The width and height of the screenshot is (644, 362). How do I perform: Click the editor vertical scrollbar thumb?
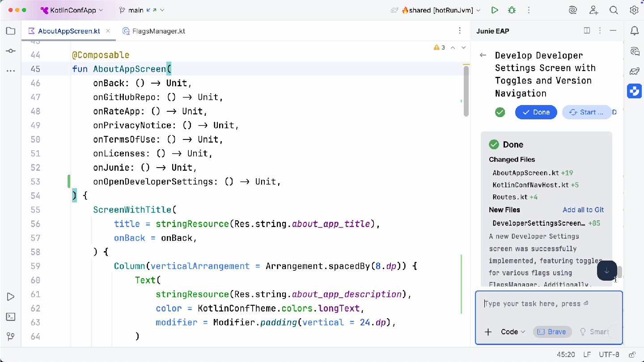[466, 91]
